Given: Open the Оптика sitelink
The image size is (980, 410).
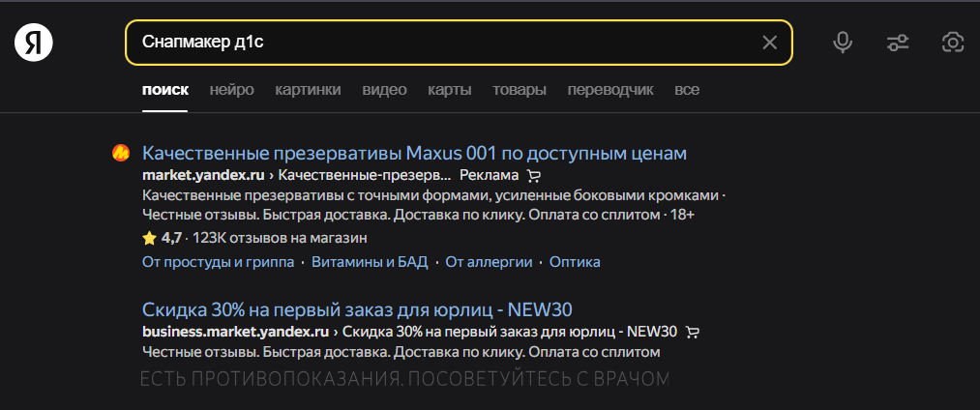Looking at the screenshot, I should pos(575,262).
